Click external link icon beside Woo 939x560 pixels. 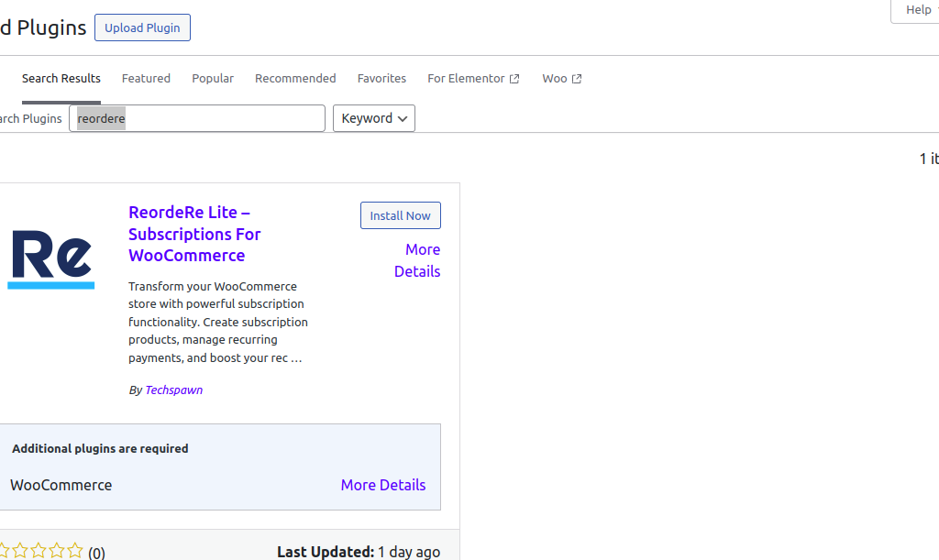click(577, 79)
